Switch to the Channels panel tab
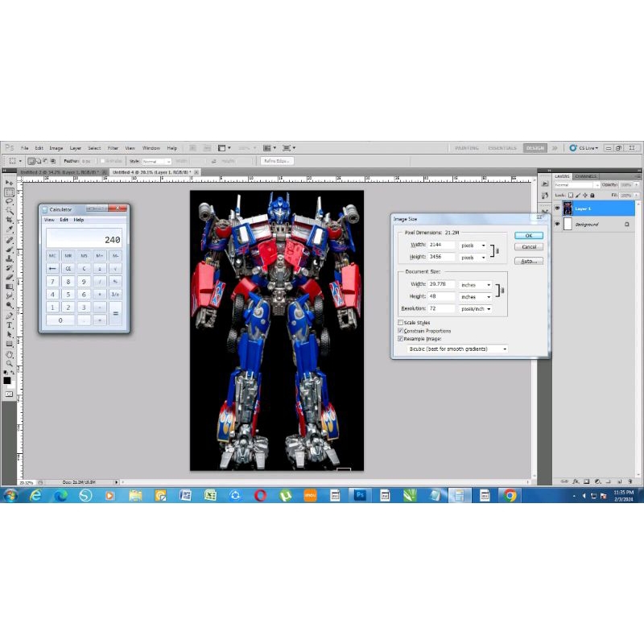The image size is (644, 644). [585, 176]
